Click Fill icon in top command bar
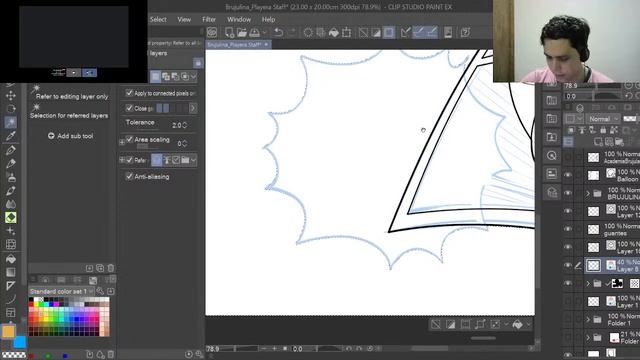This screenshot has width=640, height=360. [333, 32]
